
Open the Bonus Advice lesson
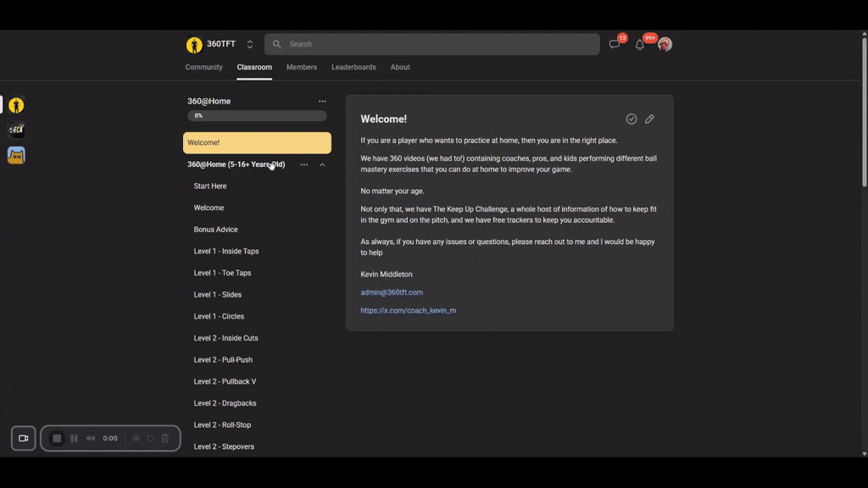point(215,229)
